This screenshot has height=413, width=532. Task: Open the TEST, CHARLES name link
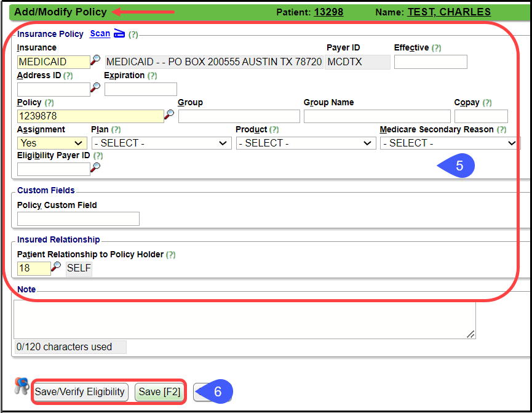(449, 12)
